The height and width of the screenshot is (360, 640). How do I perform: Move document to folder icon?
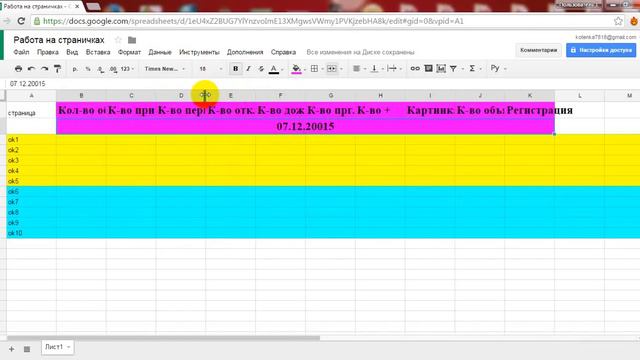pos(132,40)
